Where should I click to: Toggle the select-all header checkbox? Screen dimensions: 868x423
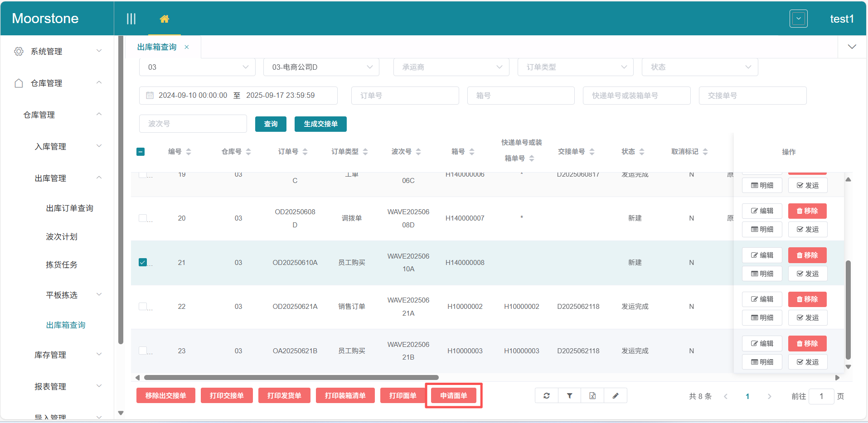141,152
